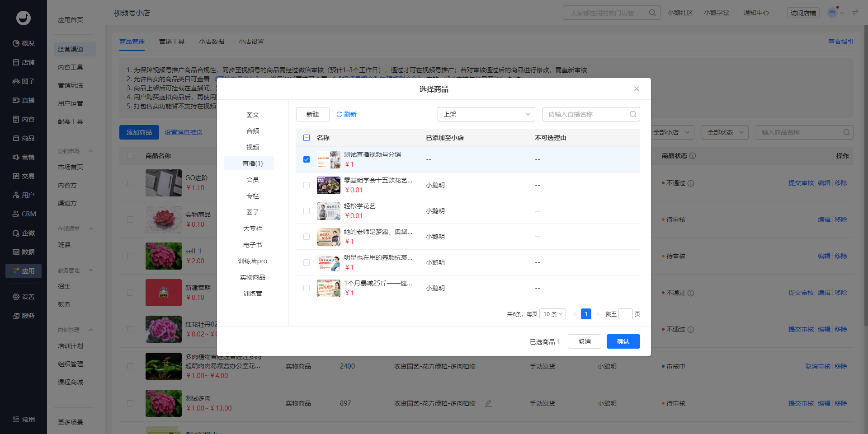Click the 取消 cancel button
Viewport: 868px width, 434px height.
(x=585, y=341)
